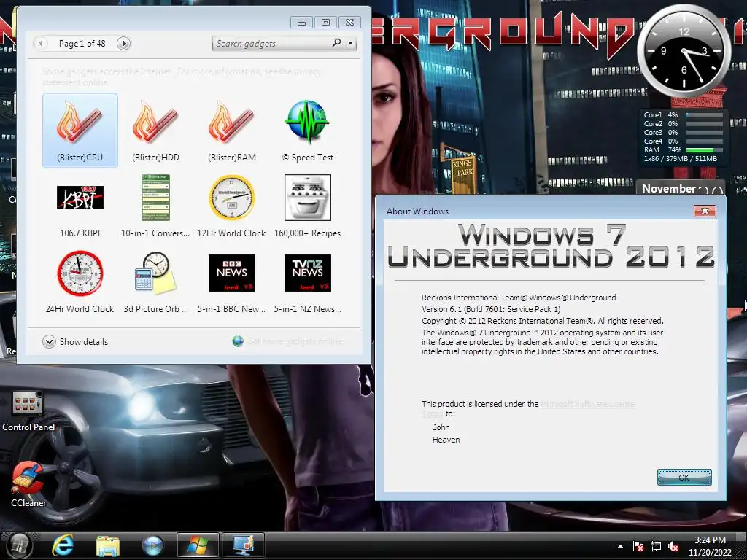Open Windows Media Player taskbar icon
This screenshot has height=560, width=747.
click(x=152, y=545)
